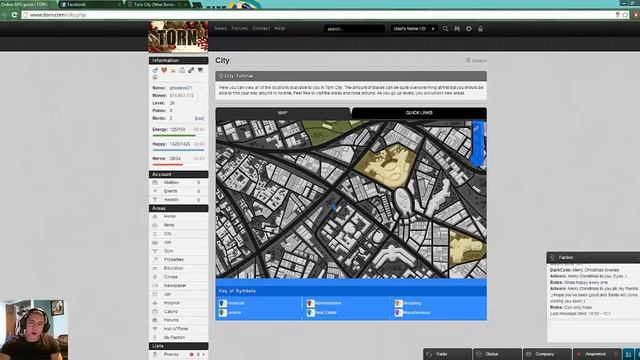Open Casino in Areas list
This screenshot has height=360, width=640.
point(178,311)
